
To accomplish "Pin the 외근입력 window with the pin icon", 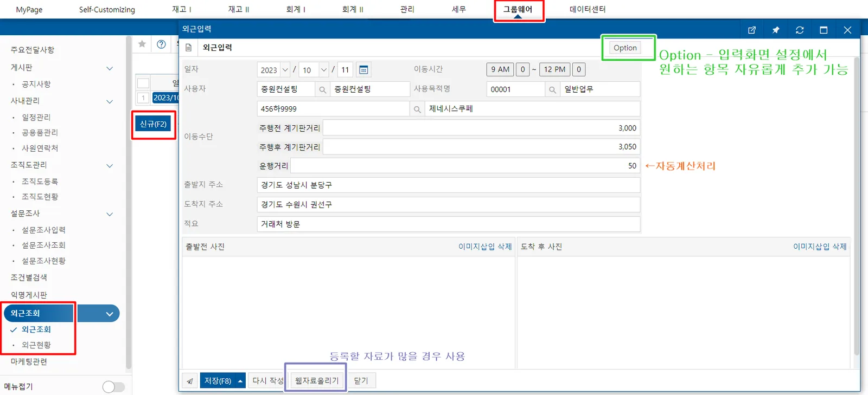I will 776,30.
